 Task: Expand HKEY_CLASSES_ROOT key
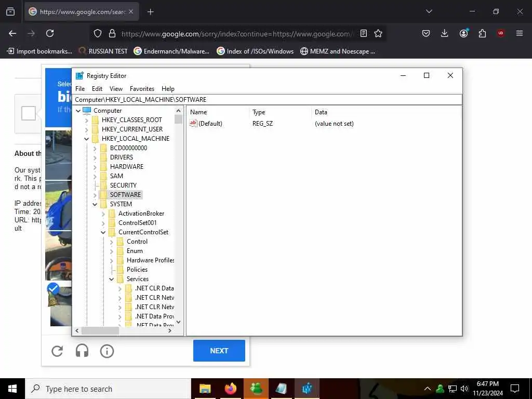87,120
